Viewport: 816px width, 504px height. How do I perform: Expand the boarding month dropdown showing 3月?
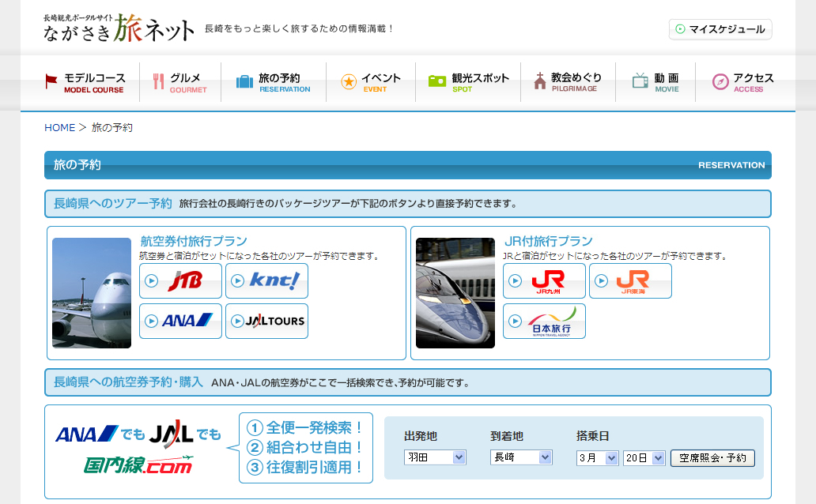click(x=598, y=457)
